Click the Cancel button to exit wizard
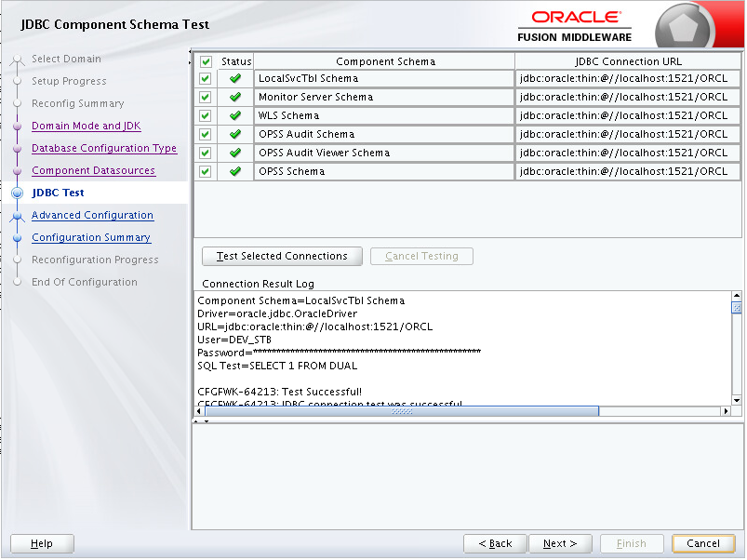The width and height of the screenshot is (747, 560). [703, 543]
